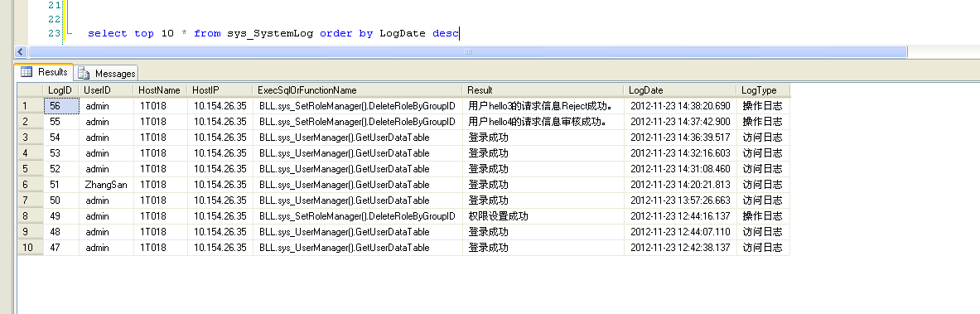Click LogDate 2012-11-23 13:57:26.663
This screenshot has height=314, width=980.
680,200
